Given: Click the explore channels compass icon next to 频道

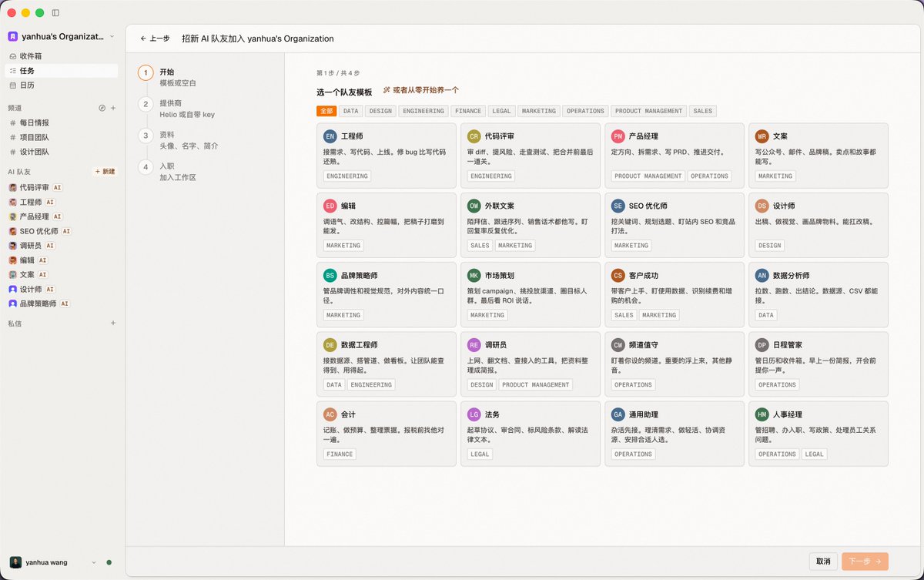Looking at the screenshot, I should 102,108.
